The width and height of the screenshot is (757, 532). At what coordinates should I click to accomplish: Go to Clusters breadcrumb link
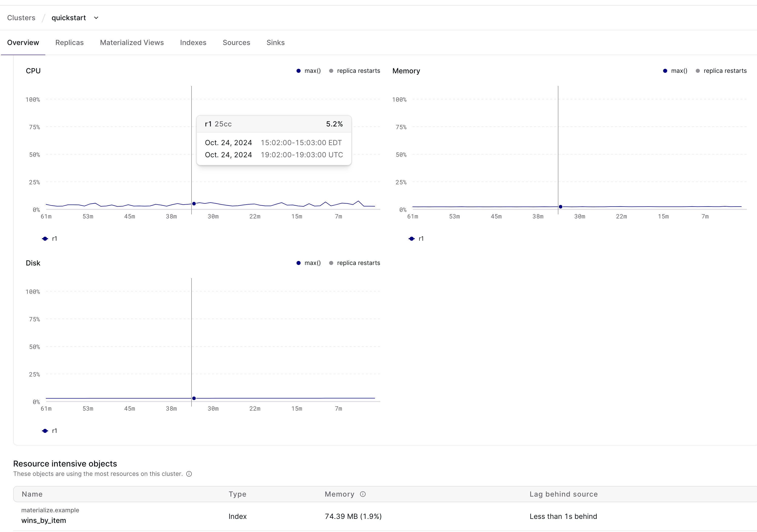pyautogui.click(x=21, y=18)
